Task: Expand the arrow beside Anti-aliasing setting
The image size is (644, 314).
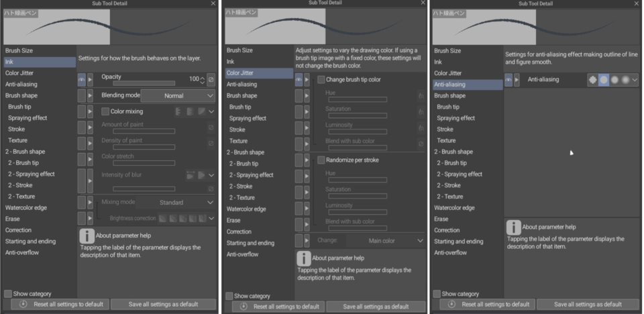Action: click(517, 80)
